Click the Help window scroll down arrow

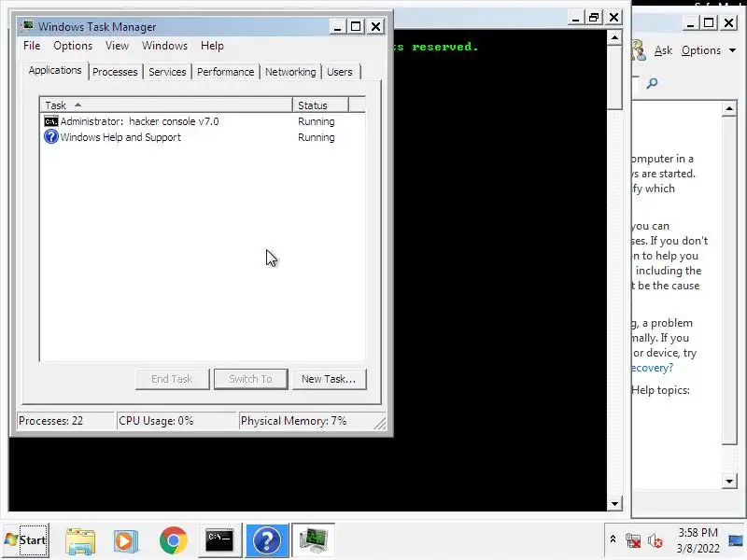point(729,482)
